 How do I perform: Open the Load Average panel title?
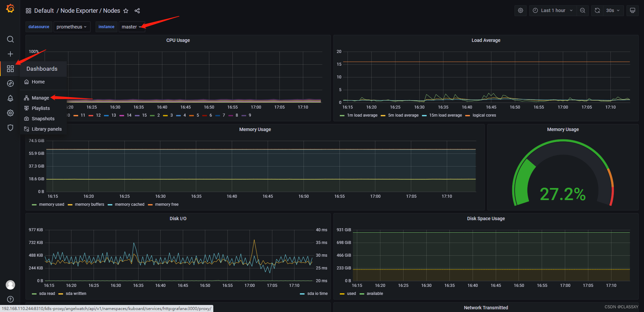(486, 40)
